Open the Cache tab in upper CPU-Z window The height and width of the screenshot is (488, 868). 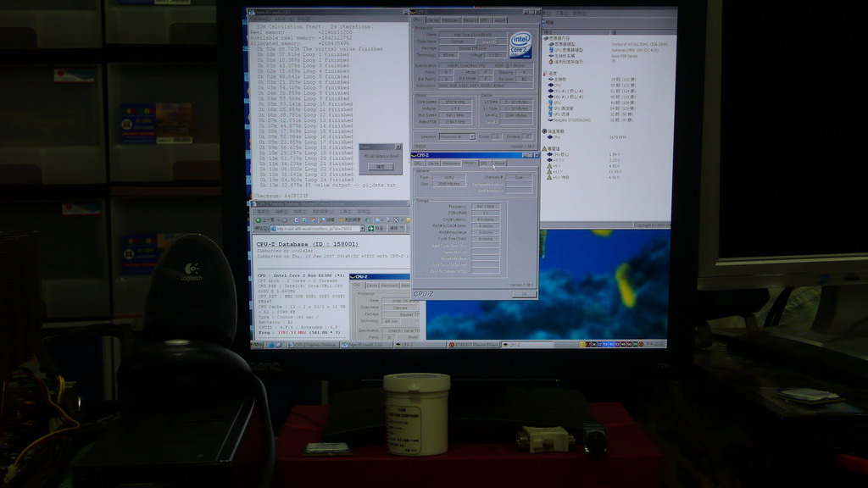click(x=433, y=20)
